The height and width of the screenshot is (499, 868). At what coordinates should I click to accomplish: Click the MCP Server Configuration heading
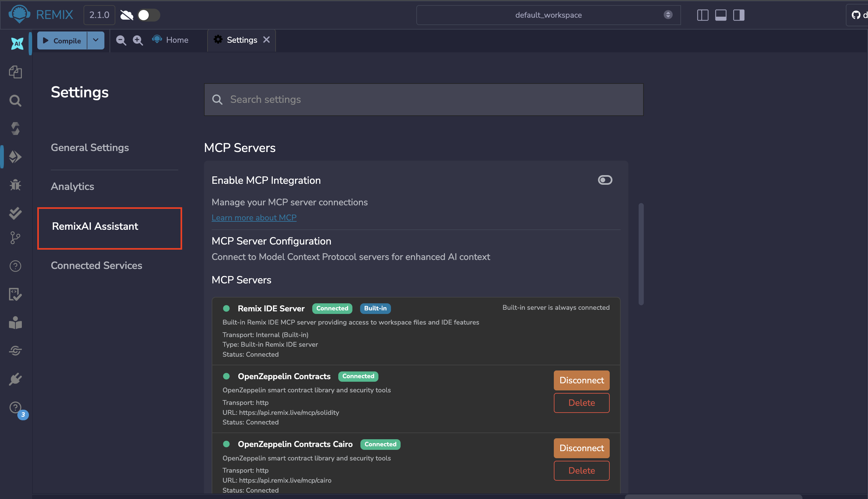(x=271, y=241)
